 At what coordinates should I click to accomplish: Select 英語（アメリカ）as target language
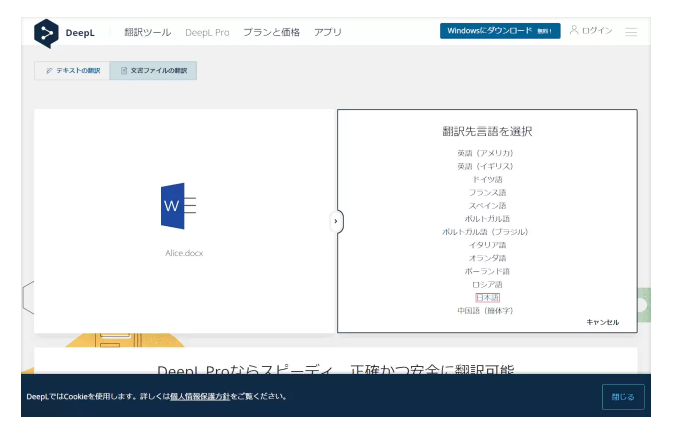tap(485, 153)
